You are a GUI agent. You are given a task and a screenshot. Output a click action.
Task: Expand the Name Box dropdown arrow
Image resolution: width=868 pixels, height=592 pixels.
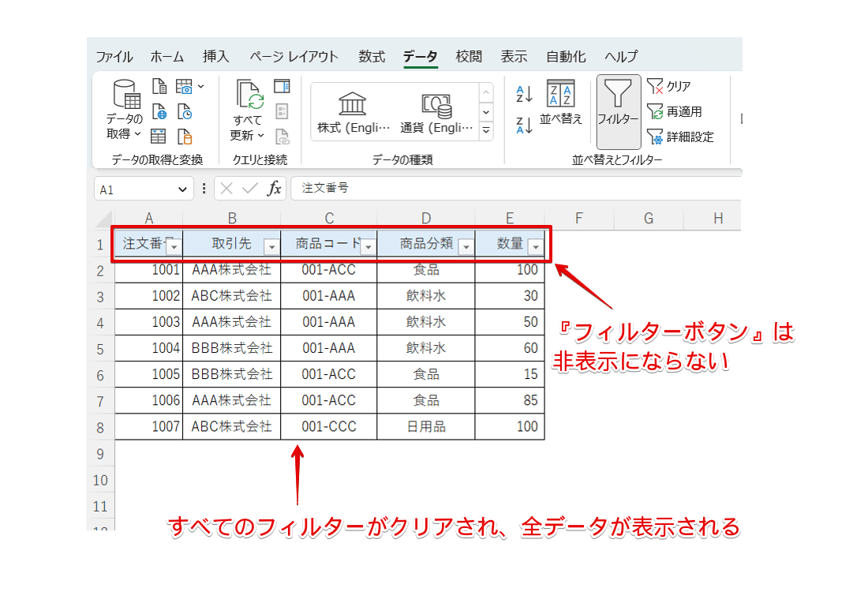pos(183,189)
